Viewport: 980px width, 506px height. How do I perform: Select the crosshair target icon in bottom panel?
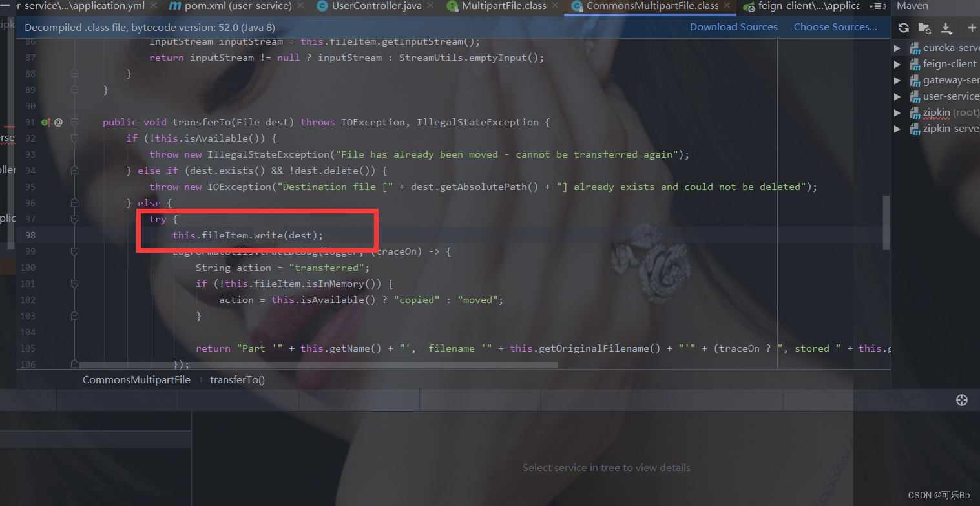(x=962, y=399)
